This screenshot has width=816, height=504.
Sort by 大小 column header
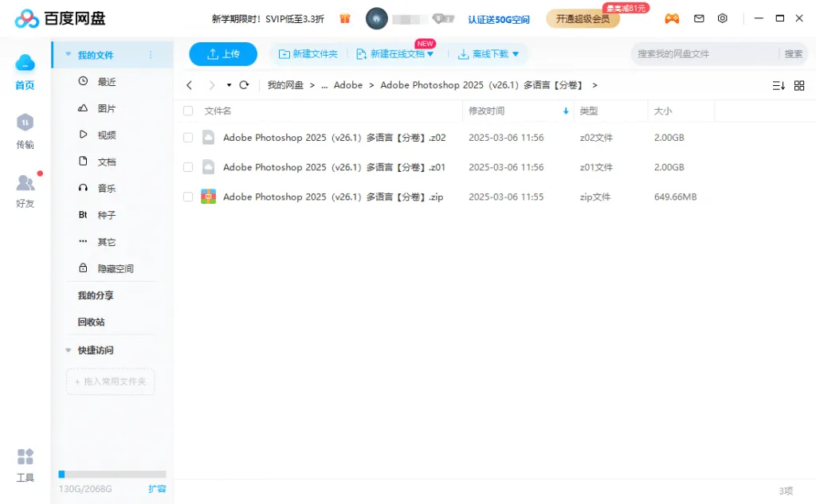(x=663, y=111)
